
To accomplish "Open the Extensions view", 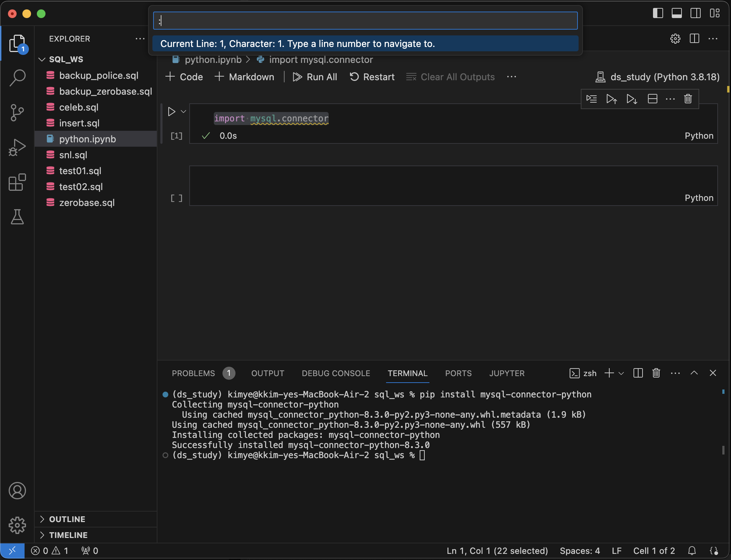I will coord(17,182).
